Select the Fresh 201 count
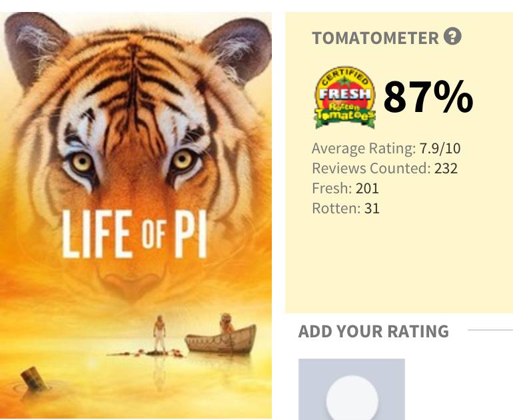 (345, 188)
